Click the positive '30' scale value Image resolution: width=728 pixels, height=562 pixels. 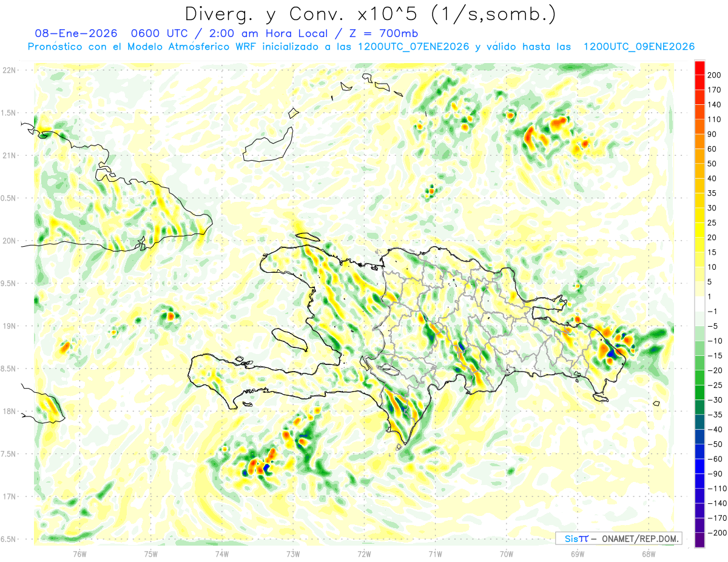point(713,208)
